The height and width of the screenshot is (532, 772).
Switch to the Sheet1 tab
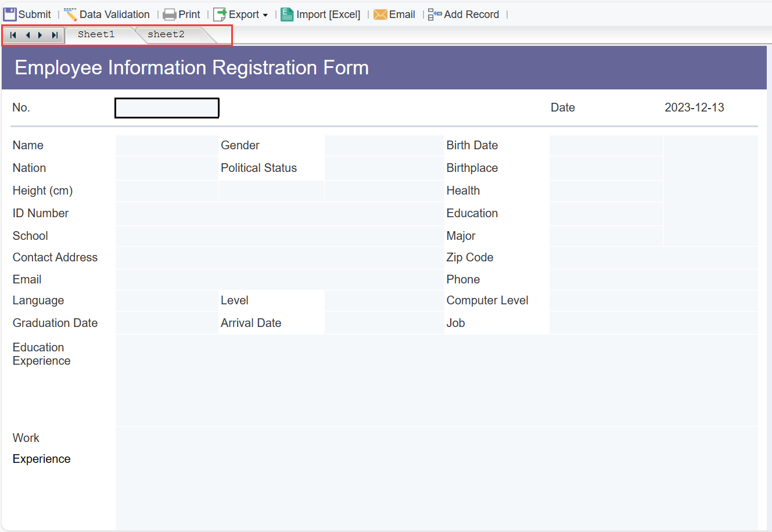coord(96,34)
